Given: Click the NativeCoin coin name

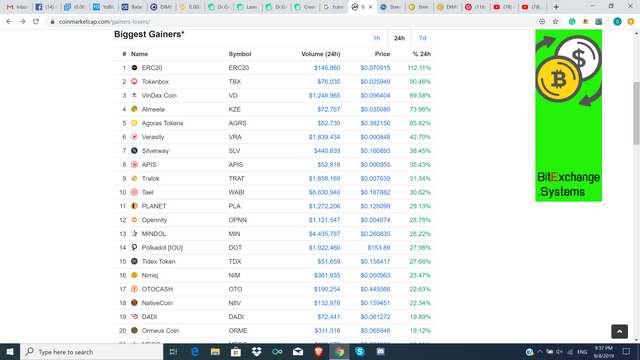Looking at the screenshot, I should (157, 303).
